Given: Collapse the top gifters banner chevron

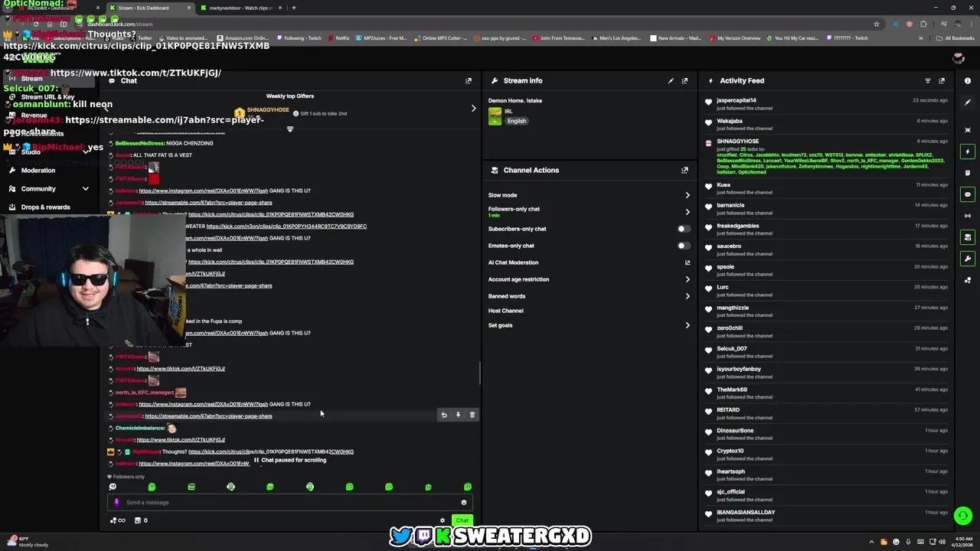Looking at the screenshot, I should (290, 129).
